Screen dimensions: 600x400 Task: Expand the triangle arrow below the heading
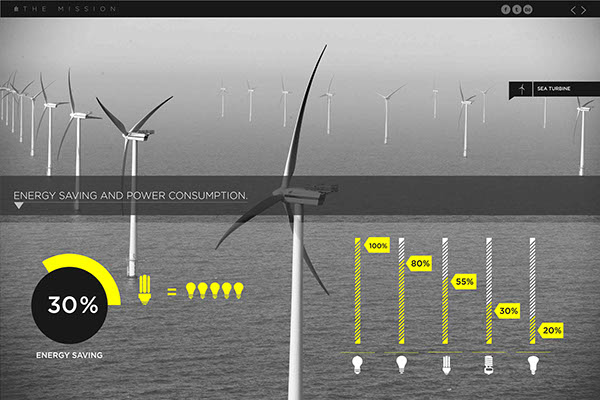(19, 206)
